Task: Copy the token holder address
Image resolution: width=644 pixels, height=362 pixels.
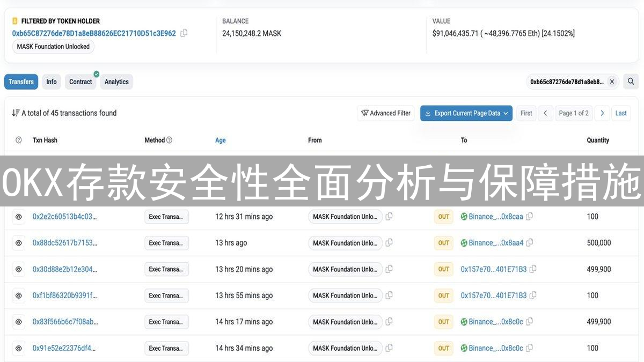Action: (x=184, y=33)
